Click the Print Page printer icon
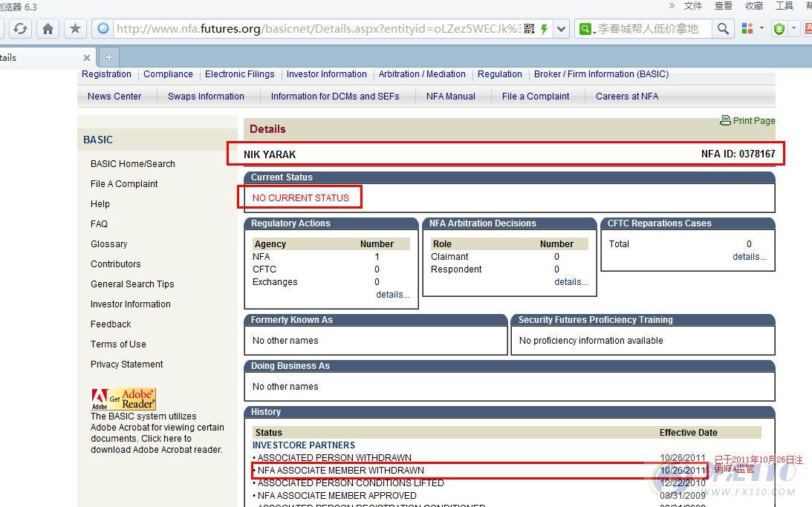Screen dimensions: 812x507 point(725,120)
